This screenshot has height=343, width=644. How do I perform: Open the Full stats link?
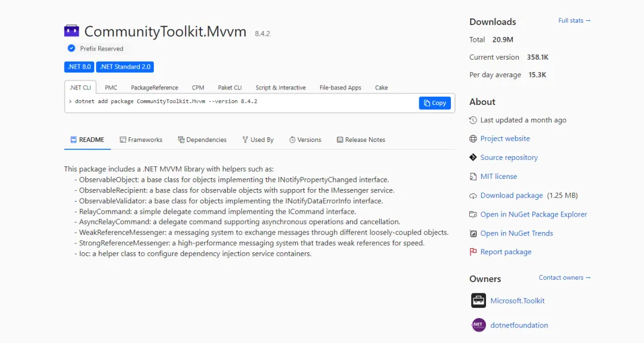click(574, 20)
